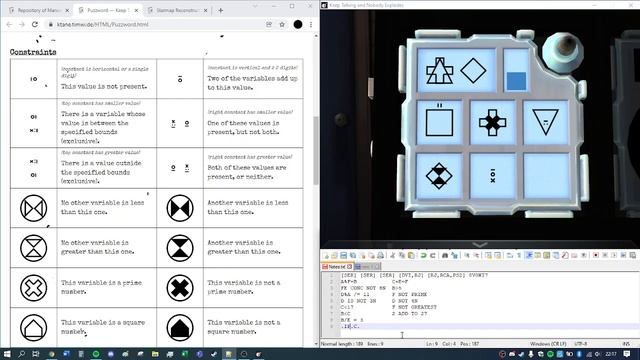
Task: Click the inverted triangle tile on module
Action: (546, 122)
